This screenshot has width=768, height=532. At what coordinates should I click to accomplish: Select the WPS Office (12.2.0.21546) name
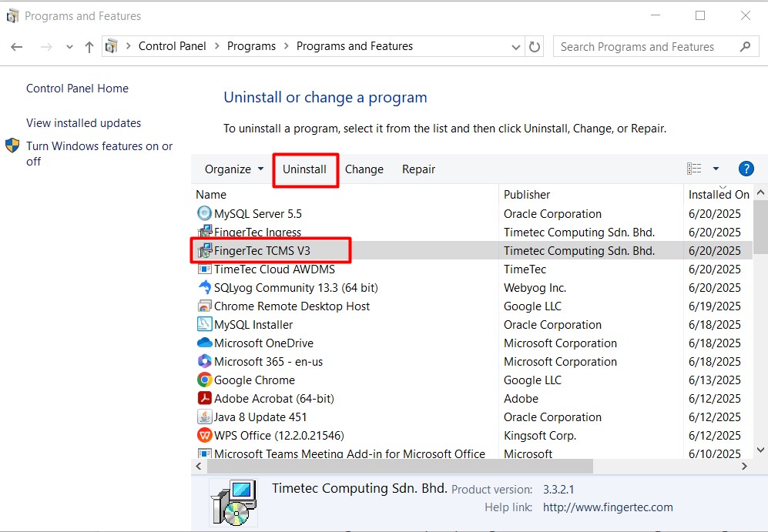[279, 436]
